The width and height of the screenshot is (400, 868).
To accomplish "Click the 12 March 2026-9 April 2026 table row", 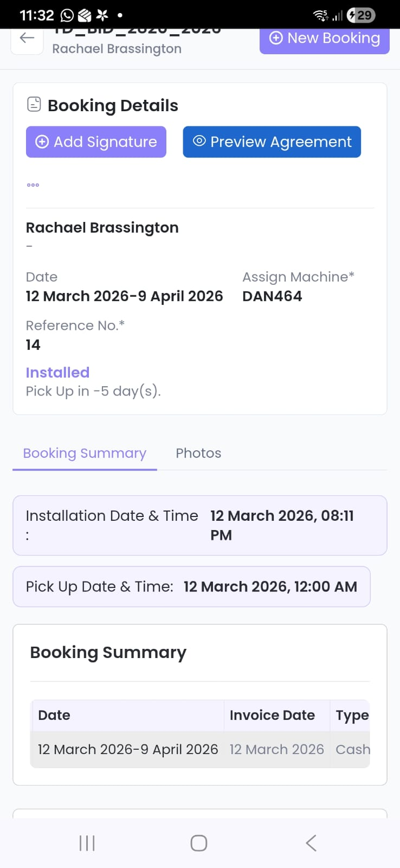I will (128, 750).
